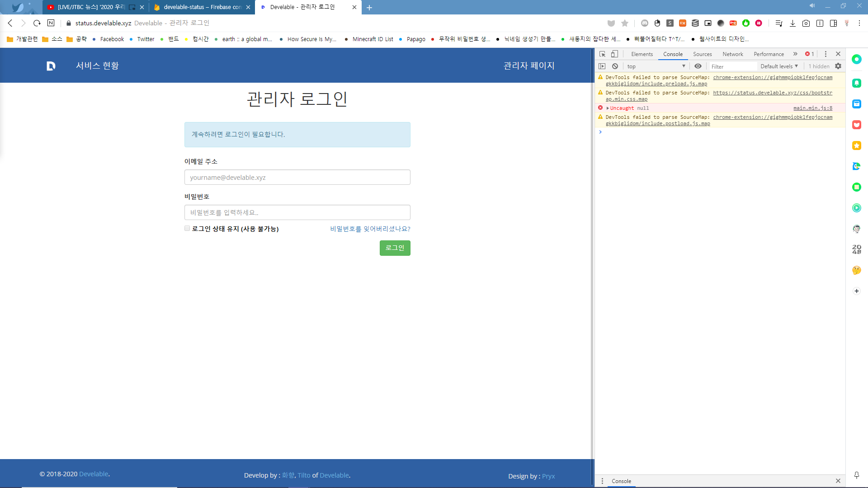Focus the 이메일 주소 email input field
Screen dimensions: 868x488
pyautogui.click(x=297, y=177)
